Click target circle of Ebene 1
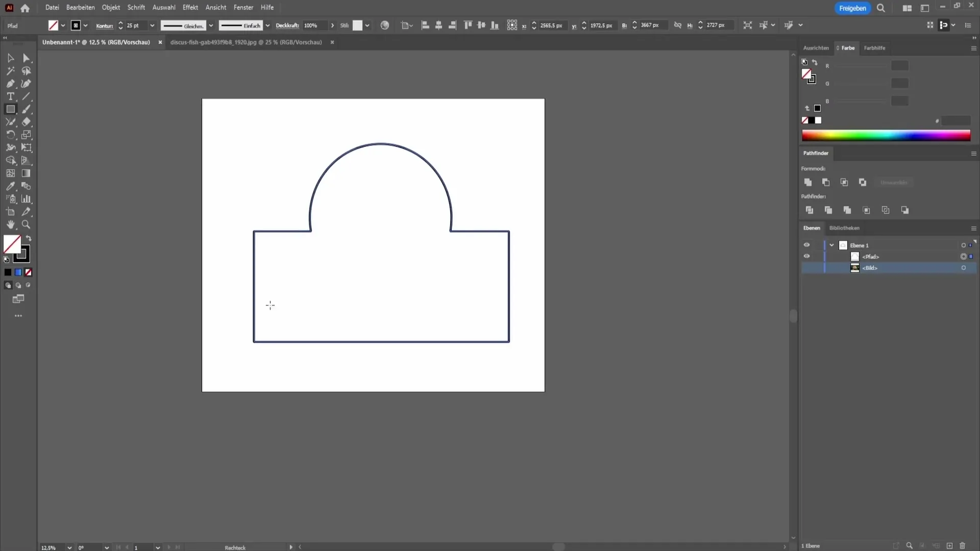Viewport: 980px width, 551px height. point(964,245)
